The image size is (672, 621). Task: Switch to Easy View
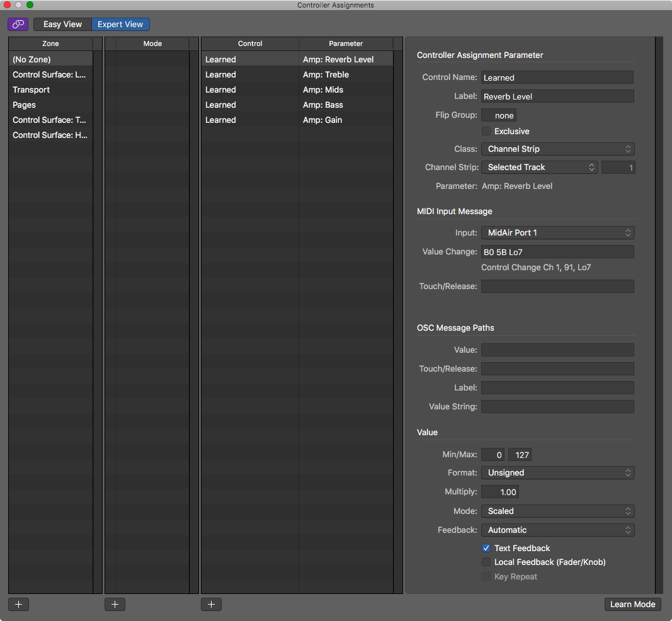tap(62, 24)
